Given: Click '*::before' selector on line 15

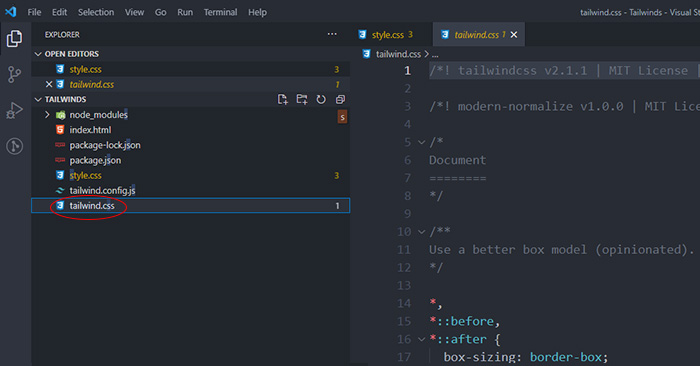Looking at the screenshot, I should (461, 321).
